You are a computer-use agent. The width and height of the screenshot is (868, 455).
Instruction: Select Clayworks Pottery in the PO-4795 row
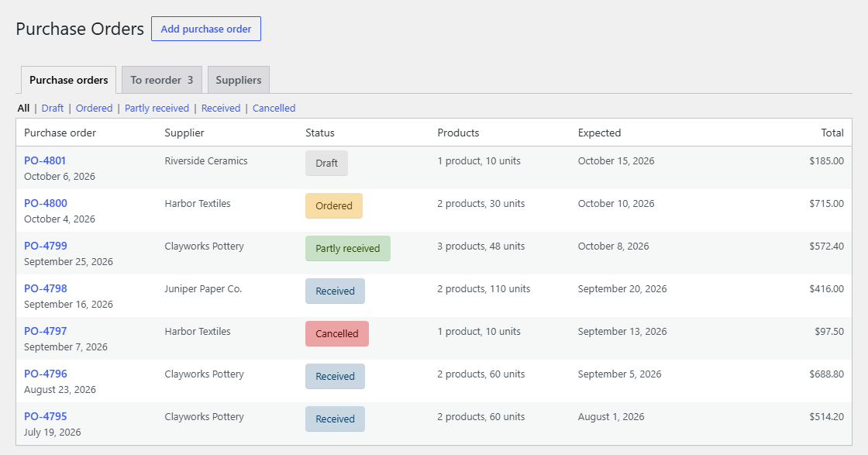click(x=205, y=417)
